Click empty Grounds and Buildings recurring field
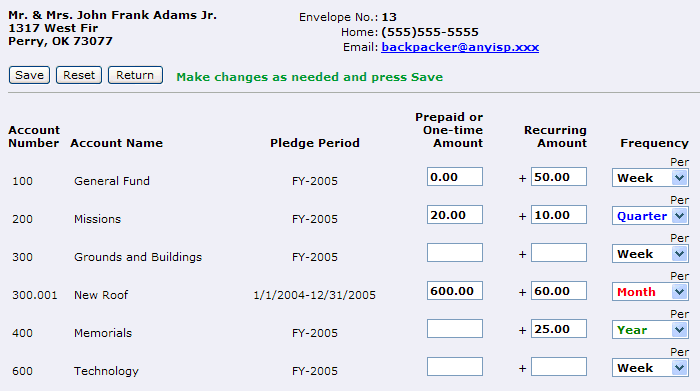 (x=558, y=253)
